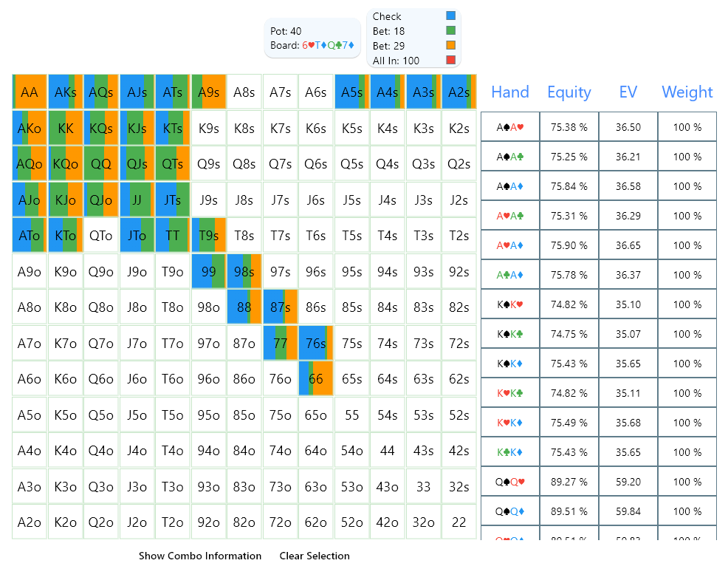Screen dimensions: 728x566
Task: Click the blue Check color swatch in legend
Action: (x=452, y=14)
